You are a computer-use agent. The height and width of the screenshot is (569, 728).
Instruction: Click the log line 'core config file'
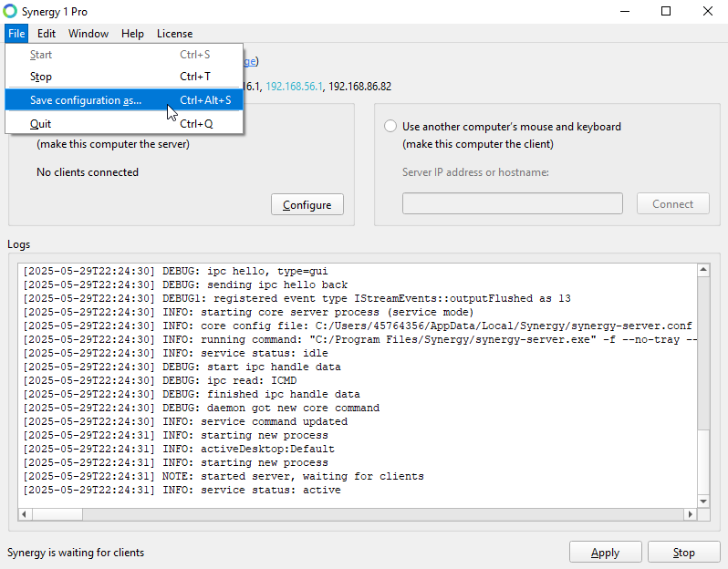coord(358,326)
